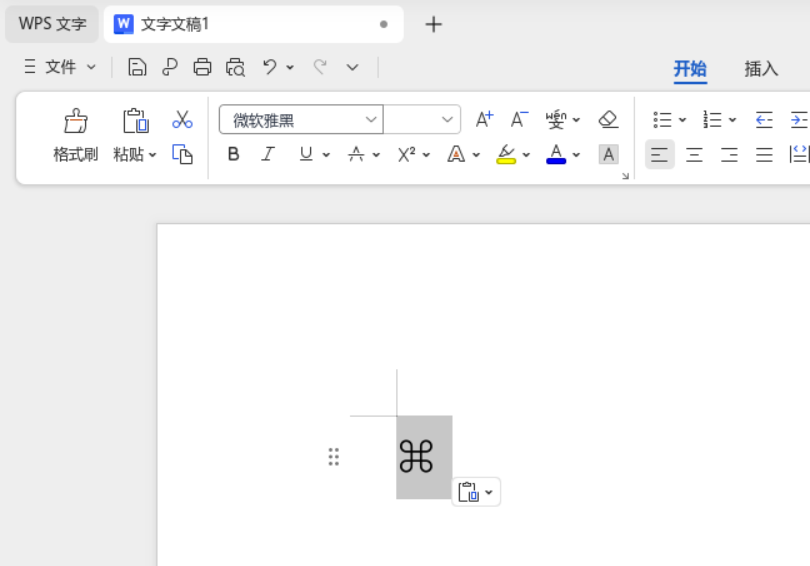Open the 粘贴 paste options dropdown arrow
This screenshot has height=566, width=810.
click(152, 154)
